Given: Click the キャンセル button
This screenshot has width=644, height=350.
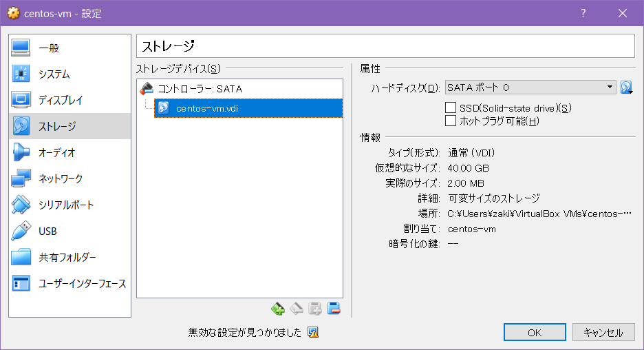Looking at the screenshot, I should pos(603,332).
